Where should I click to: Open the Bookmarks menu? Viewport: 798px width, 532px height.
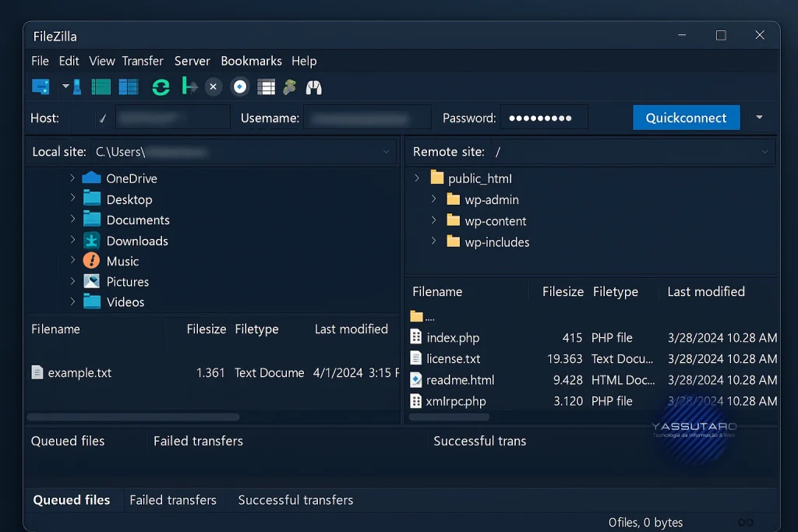pyautogui.click(x=251, y=61)
